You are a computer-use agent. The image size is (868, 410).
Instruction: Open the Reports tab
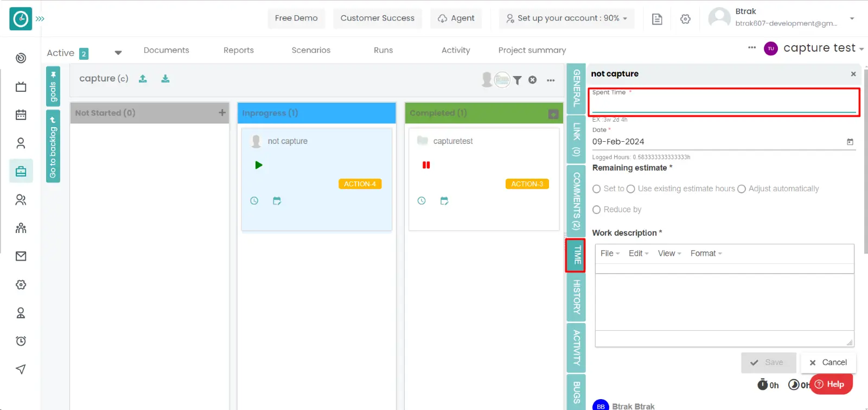point(239,50)
